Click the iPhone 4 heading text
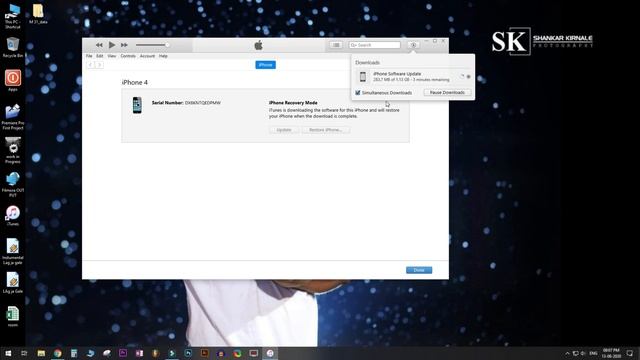This screenshot has width=640, height=360. point(135,82)
